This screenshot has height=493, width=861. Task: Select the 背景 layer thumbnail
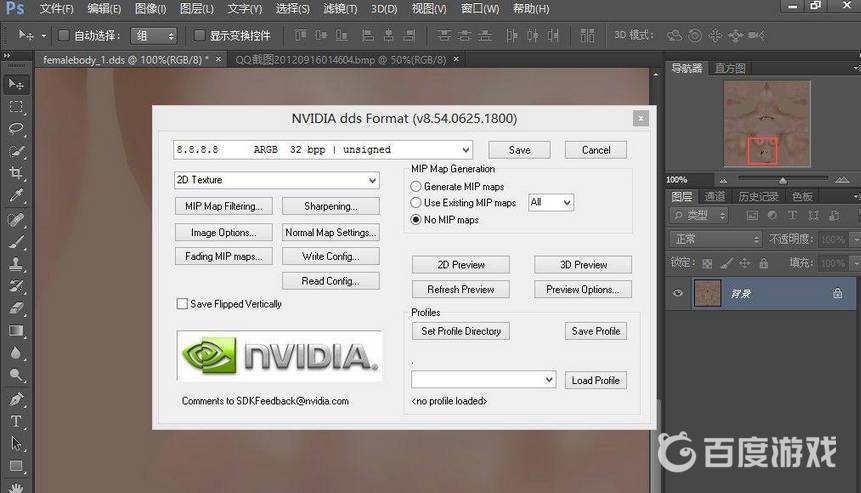[x=707, y=293]
